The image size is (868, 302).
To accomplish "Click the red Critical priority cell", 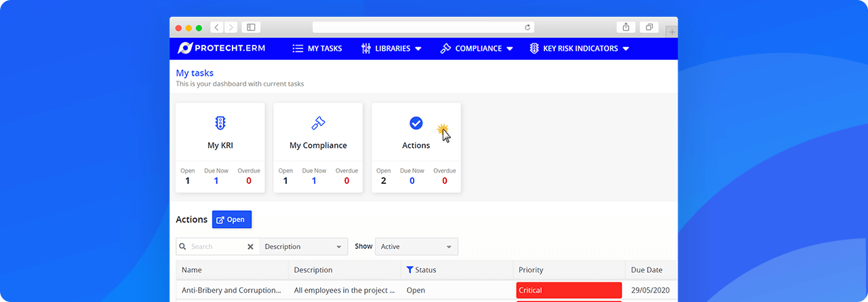I will tap(569, 290).
